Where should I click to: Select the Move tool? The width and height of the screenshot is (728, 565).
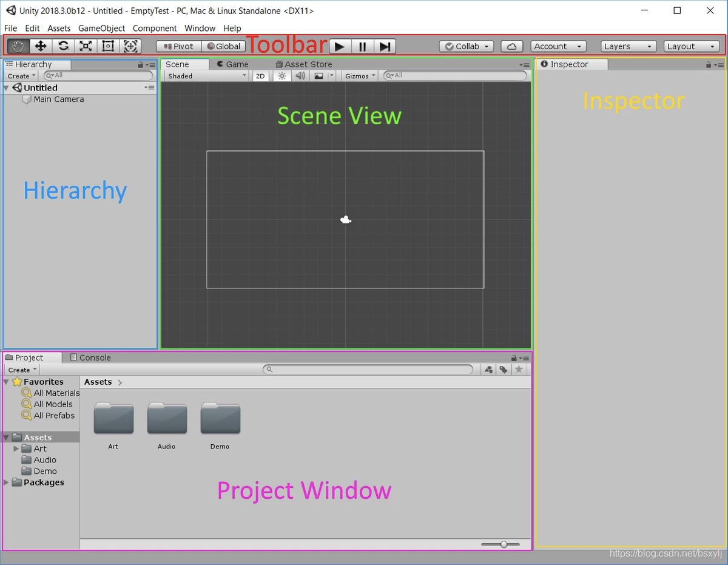tap(41, 46)
